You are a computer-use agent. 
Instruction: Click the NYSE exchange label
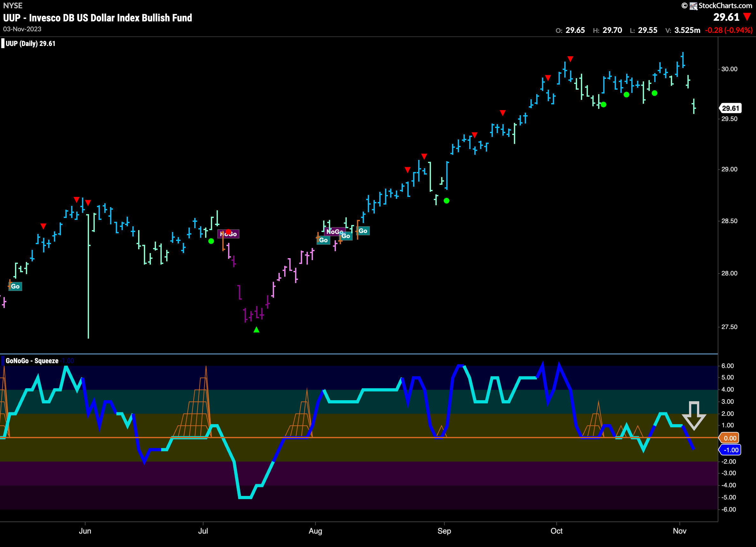pos(13,6)
